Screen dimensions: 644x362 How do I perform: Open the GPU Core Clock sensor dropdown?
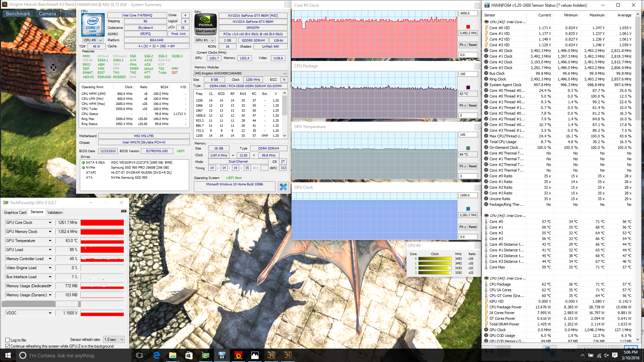point(50,223)
